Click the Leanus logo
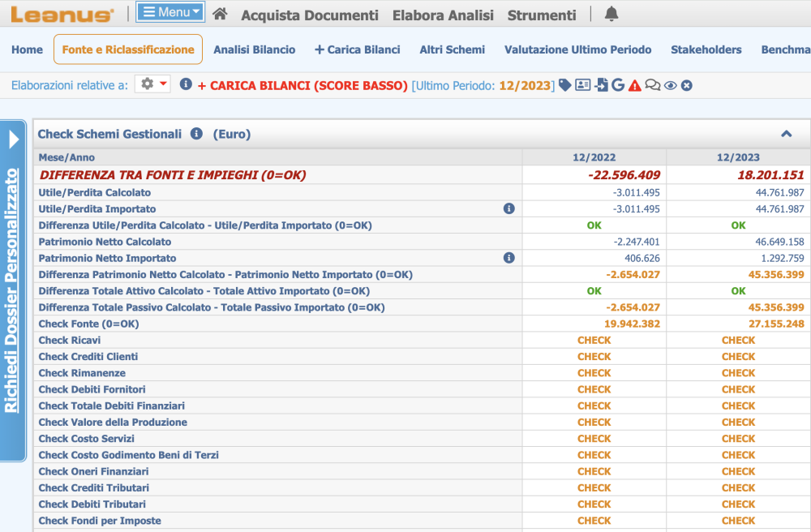The width and height of the screenshot is (811, 532). [62, 15]
